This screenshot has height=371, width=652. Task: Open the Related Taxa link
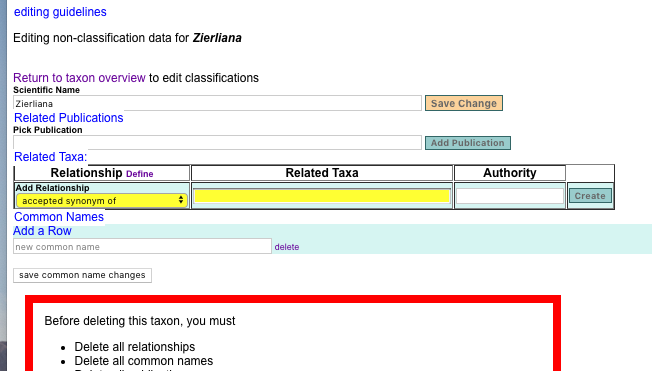[x=50, y=157]
